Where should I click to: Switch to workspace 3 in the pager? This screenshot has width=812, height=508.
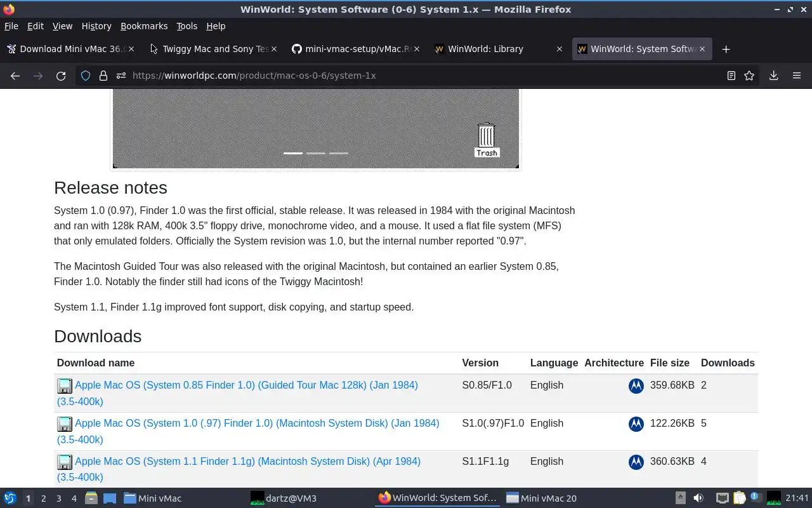(59, 498)
